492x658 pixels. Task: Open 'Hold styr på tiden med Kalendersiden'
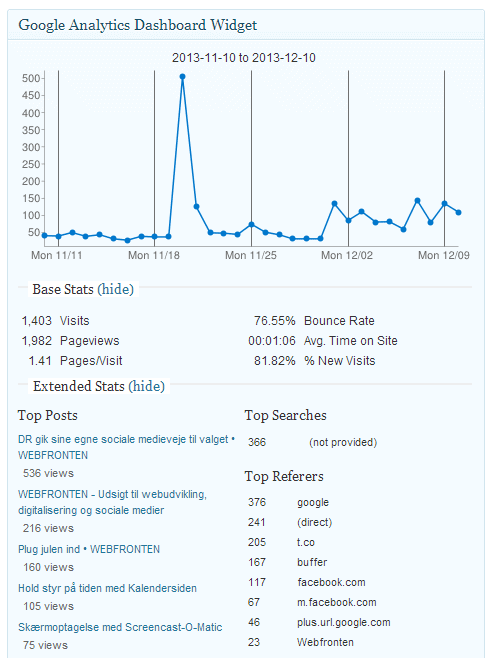click(107, 588)
